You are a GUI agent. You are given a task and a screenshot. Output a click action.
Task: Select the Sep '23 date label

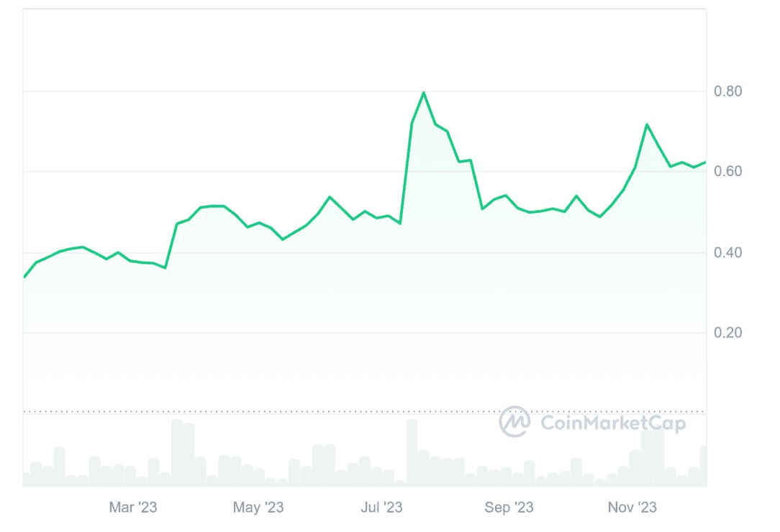[x=509, y=508]
